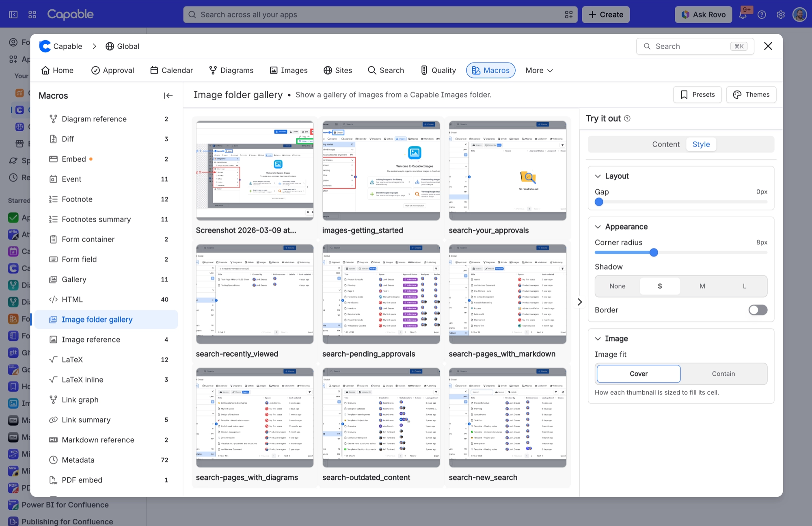Image resolution: width=812 pixels, height=526 pixels.
Task: Choose Cover image fit
Action: (639, 374)
